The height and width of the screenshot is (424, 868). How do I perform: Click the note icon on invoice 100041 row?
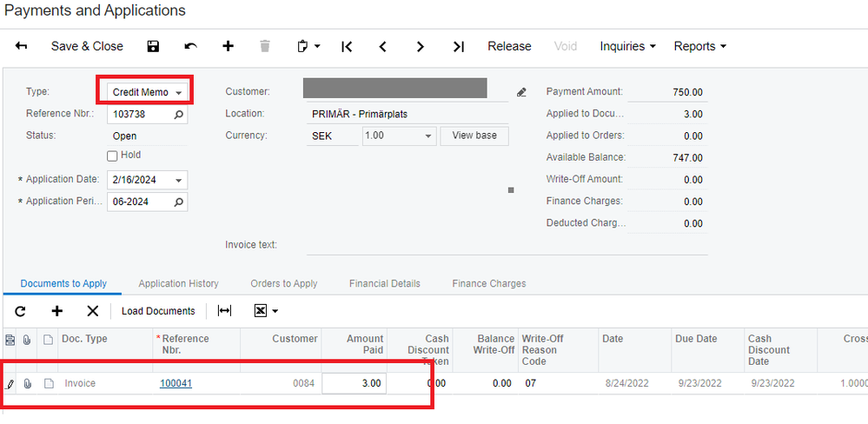point(49,383)
